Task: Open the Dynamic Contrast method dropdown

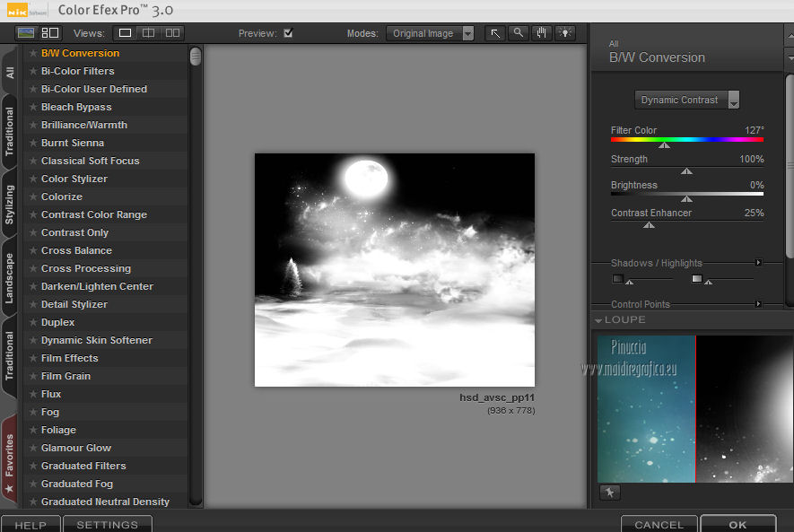Action: (x=687, y=100)
